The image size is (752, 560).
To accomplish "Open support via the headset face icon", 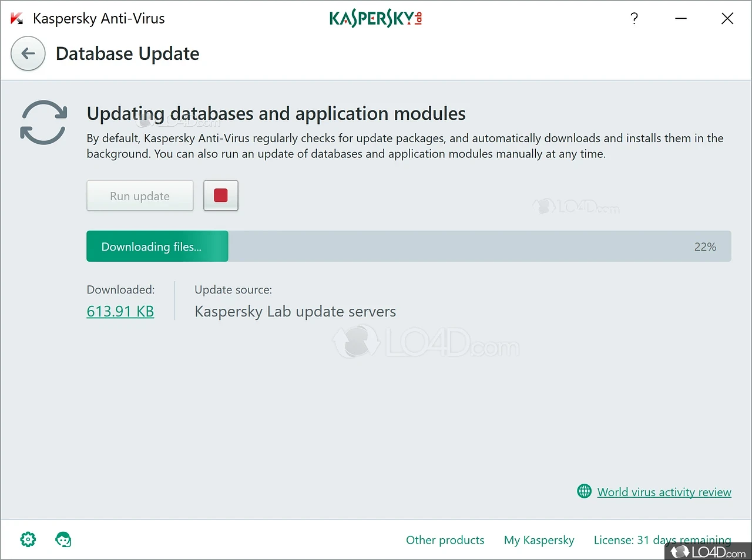I will [63, 539].
